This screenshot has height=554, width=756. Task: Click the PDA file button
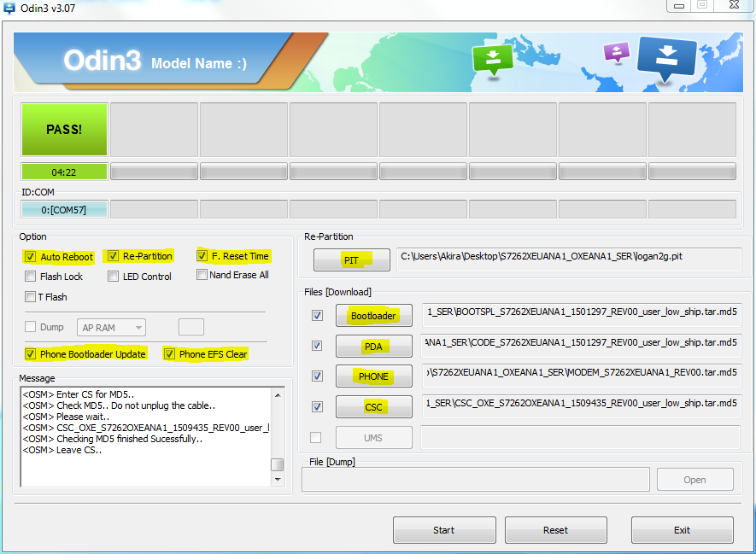coord(373,346)
